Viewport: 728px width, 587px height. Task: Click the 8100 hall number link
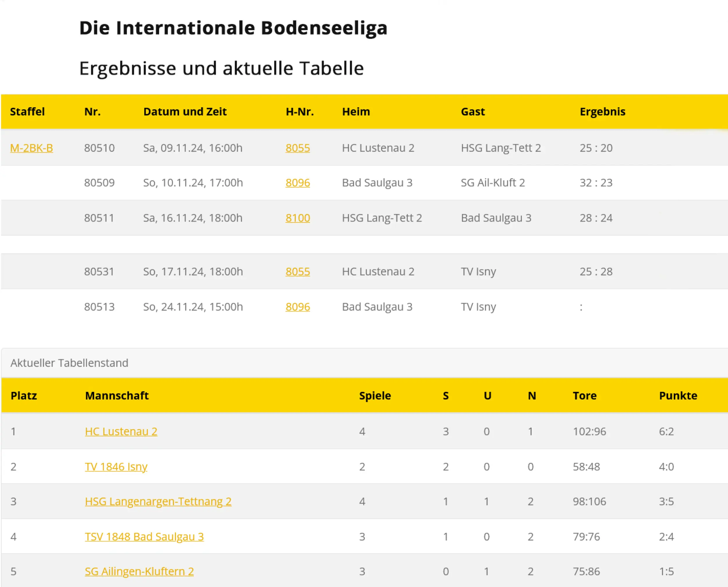[297, 218]
